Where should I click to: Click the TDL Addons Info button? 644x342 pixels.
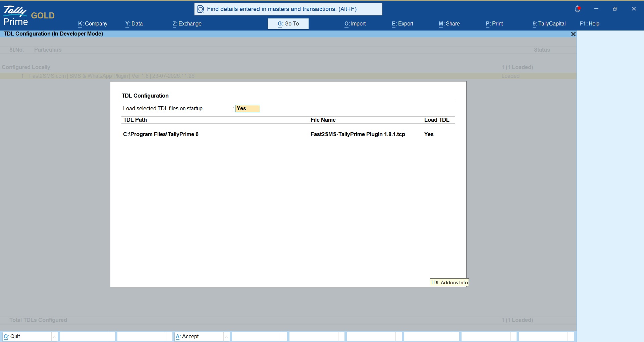coord(449,283)
